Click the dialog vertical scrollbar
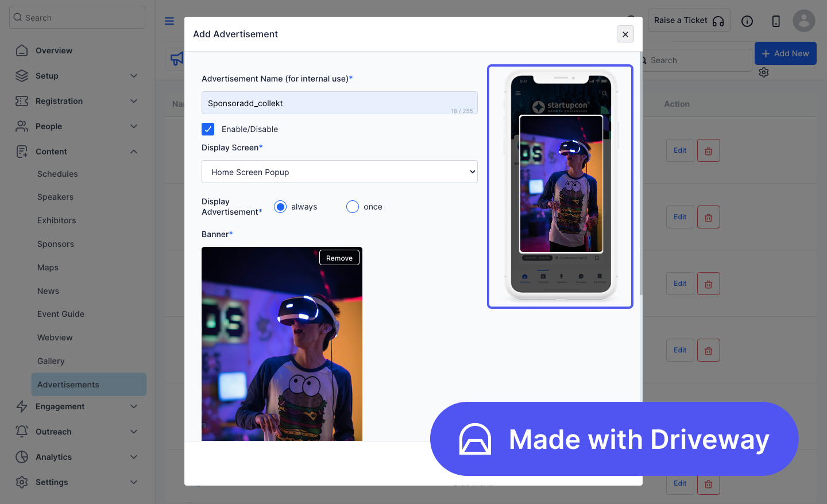 (x=640, y=172)
